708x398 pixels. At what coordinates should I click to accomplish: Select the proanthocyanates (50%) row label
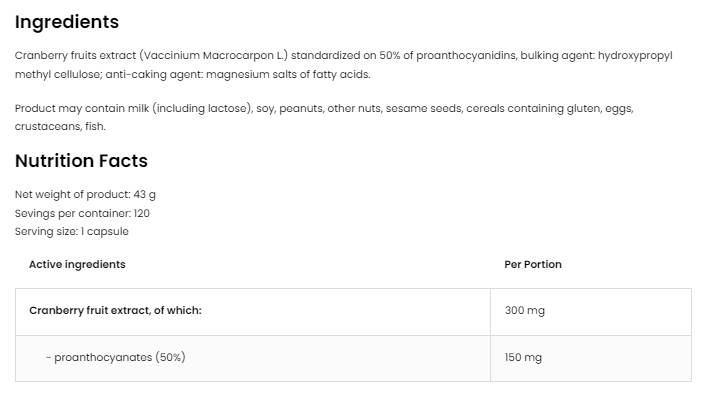coord(116,357)
